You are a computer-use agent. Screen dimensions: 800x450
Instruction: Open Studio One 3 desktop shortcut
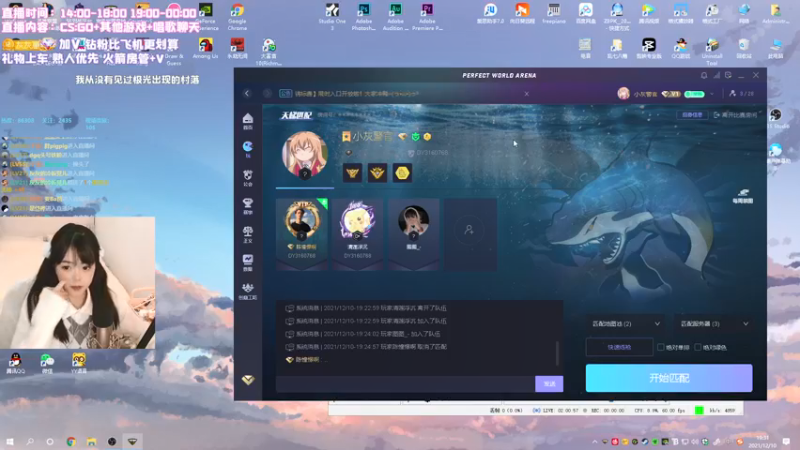[x=332, y=17]
